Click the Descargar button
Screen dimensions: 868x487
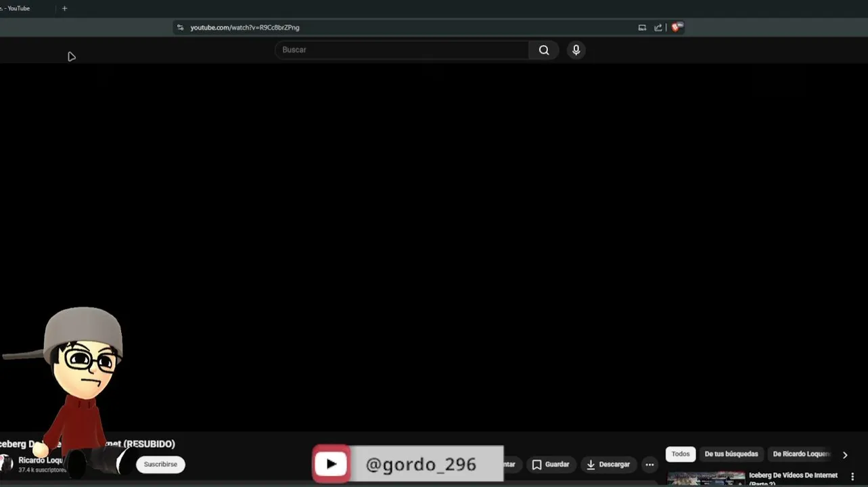tap(608, 465)
